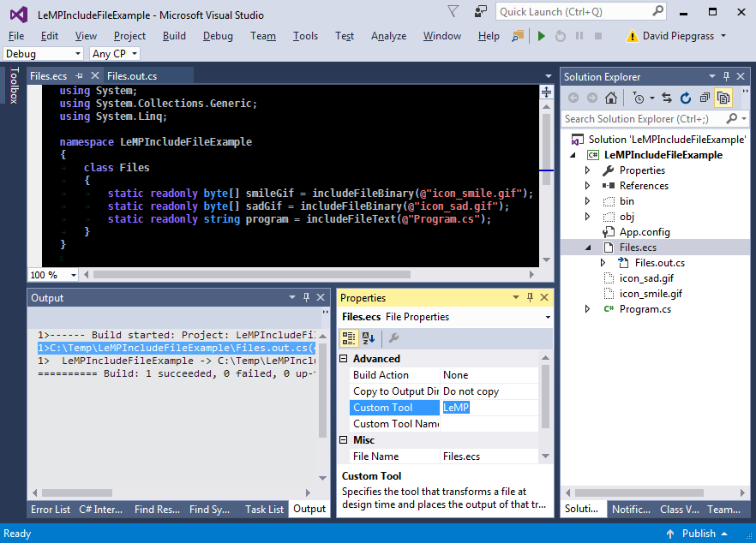The image size is (756, 543).
Task: Switch to the Files.out.cs editor tab
Action: pos(132,75)
